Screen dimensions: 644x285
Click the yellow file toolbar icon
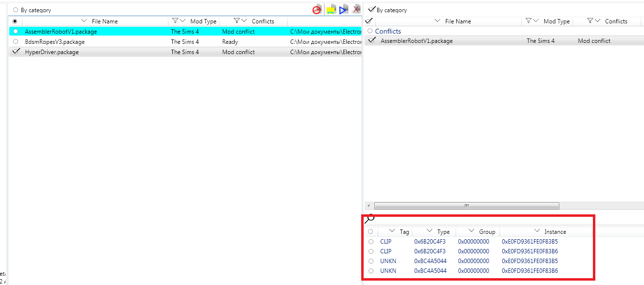pyautogui.click(x=331, y=9)
